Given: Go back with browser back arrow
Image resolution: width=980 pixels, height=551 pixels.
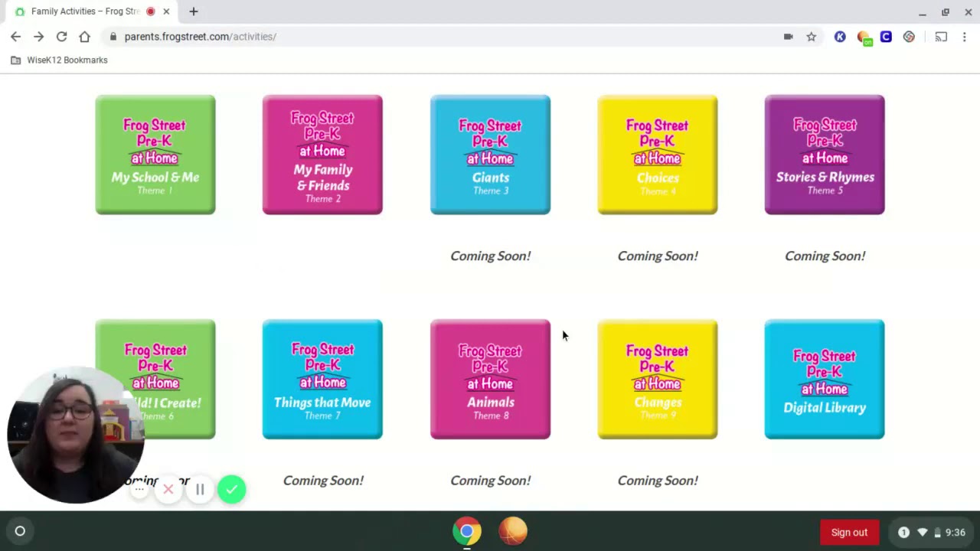Looking at the screenshot, I should [x=15, y=37].
